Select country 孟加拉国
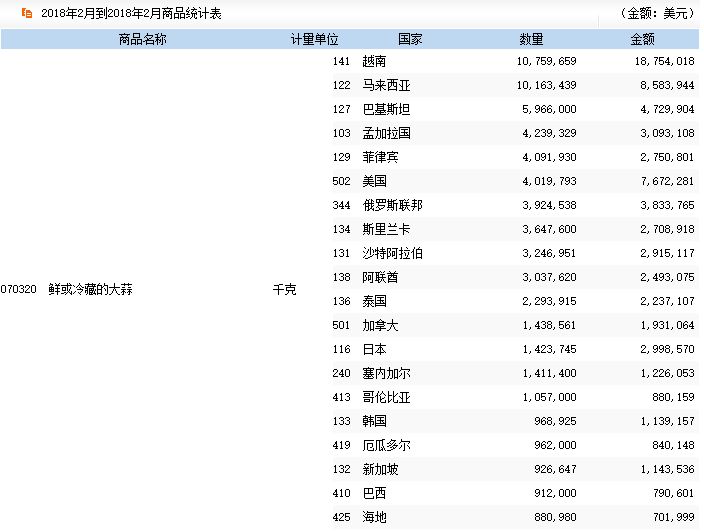Screen dimensions: 704x531 pos(386,133)
